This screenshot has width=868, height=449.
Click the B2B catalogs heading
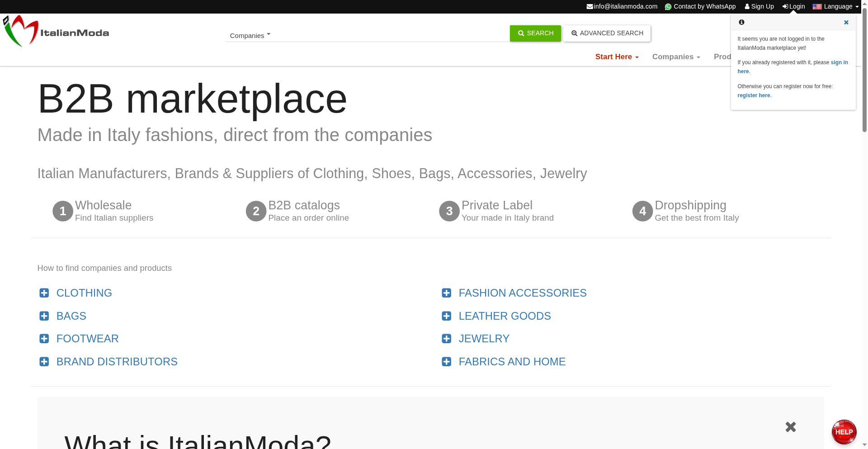[304, 205]
